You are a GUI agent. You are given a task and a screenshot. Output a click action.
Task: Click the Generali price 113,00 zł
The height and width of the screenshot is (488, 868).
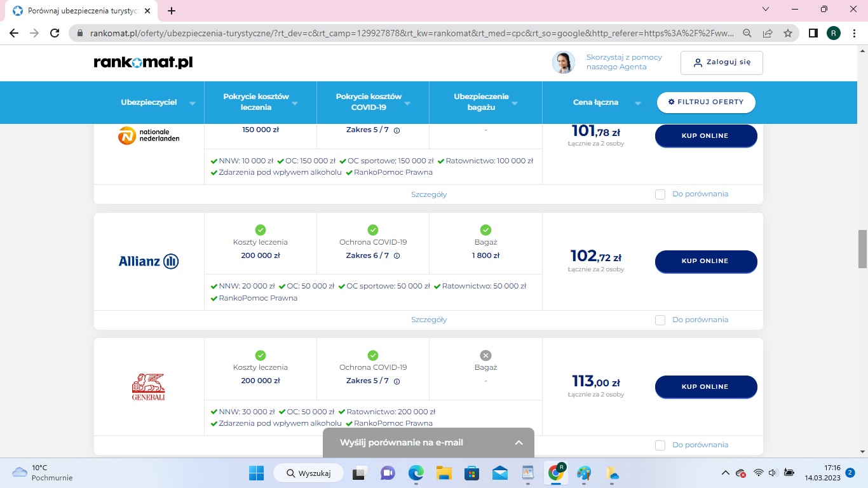[x=596, y=381]
